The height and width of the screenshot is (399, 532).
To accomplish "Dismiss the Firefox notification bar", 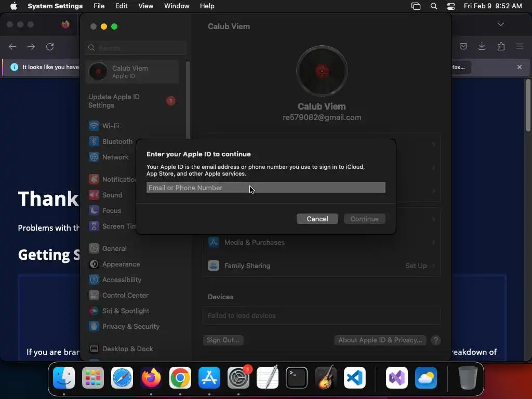I will 520,67.
